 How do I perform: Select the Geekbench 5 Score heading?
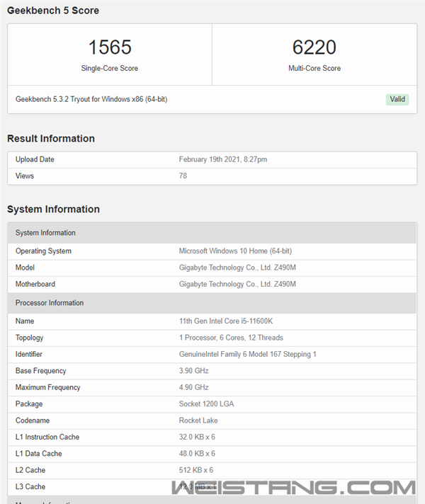click(x=53, y=11)
